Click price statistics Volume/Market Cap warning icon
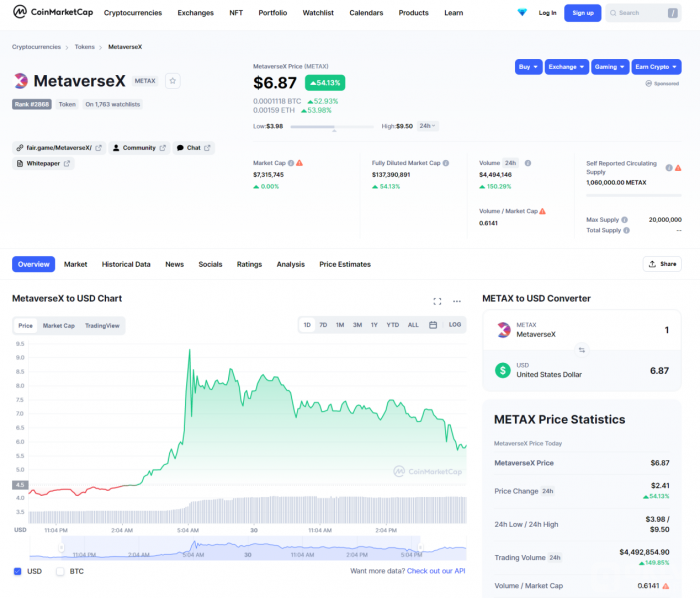Image resolution: width=700 pixels, height=598 pixels. [x=666, y=586]
